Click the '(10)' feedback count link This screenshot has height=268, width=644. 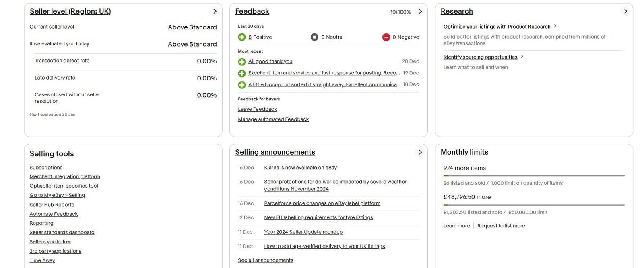click(x=393, y=12)
